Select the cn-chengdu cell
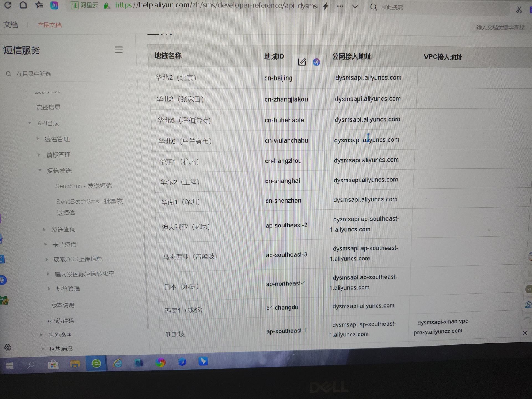Image resolution: width=532 pixels, height=399 pixels. coord(282,307)
